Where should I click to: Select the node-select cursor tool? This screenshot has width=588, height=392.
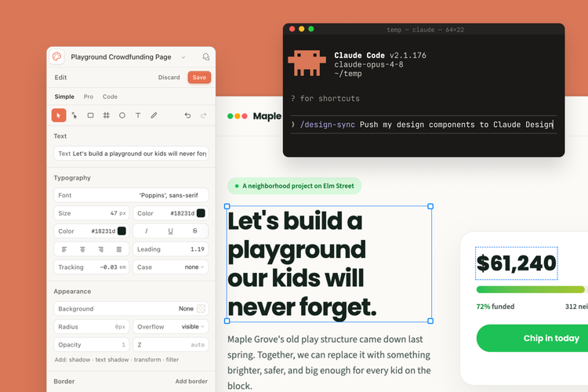pos(74,115)
